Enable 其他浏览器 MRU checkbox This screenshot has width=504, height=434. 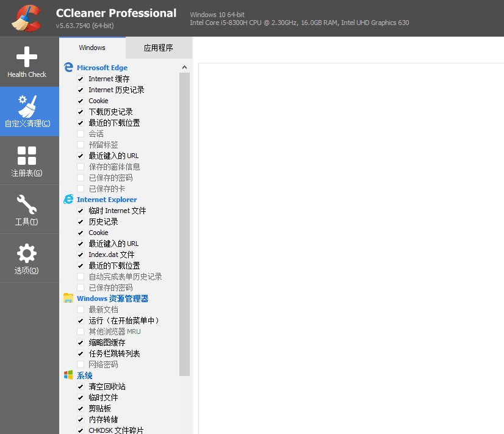(x=81, y=331)
